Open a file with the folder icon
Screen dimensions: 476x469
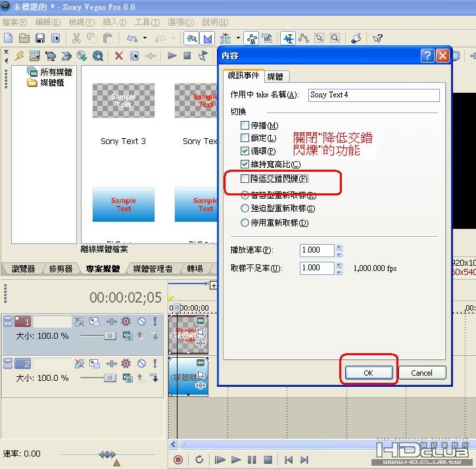pos(24,38)
